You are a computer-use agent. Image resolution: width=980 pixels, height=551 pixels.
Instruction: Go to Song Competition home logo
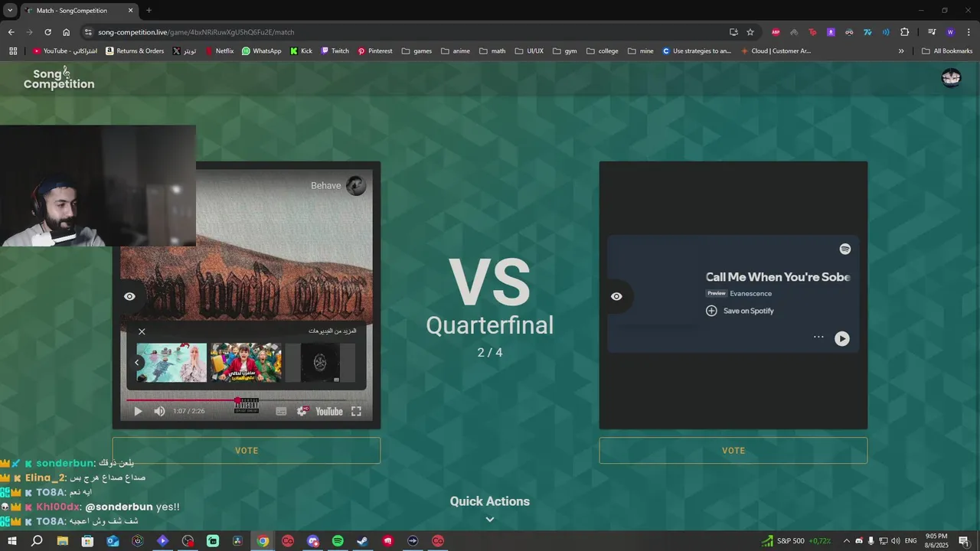click(59, 79)
